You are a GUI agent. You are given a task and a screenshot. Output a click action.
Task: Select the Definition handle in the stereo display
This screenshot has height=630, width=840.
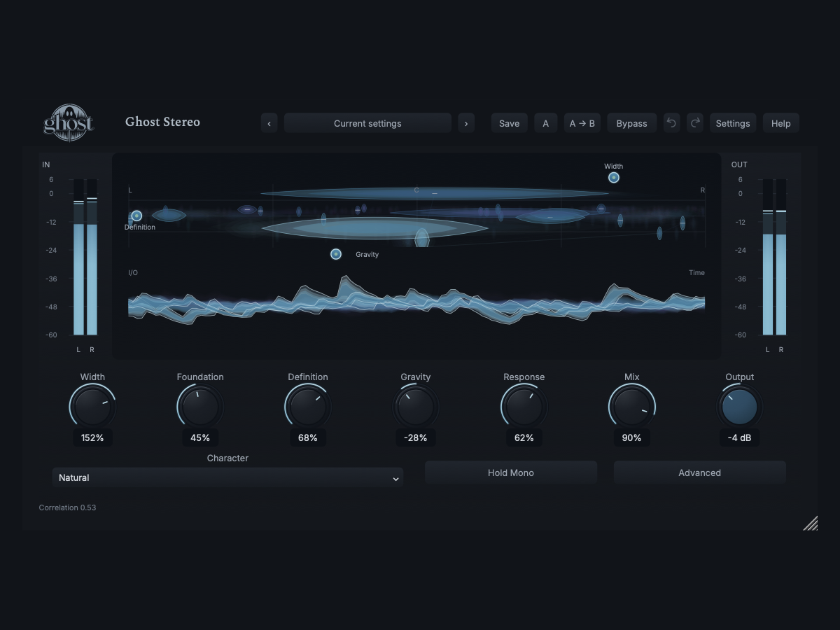point(136,216)
